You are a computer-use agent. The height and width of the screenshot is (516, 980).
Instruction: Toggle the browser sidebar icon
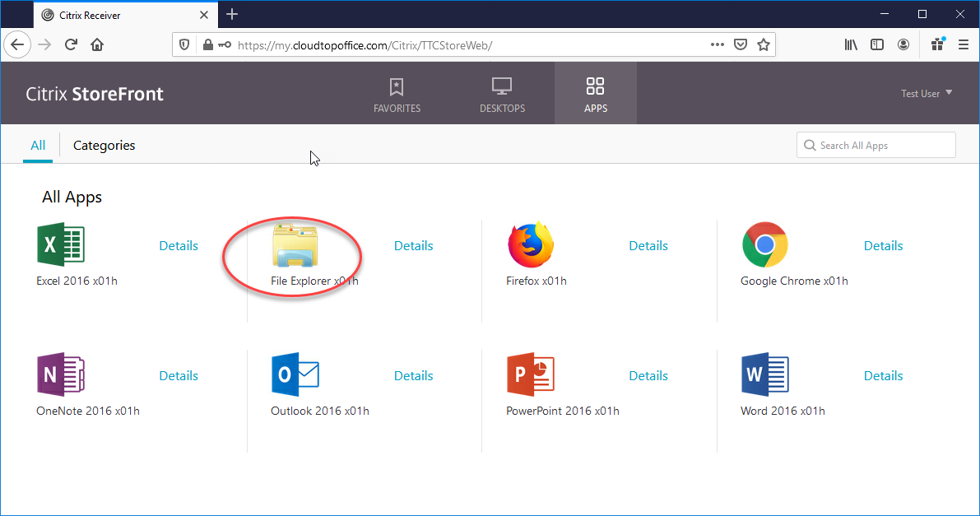tap(877, 45)
